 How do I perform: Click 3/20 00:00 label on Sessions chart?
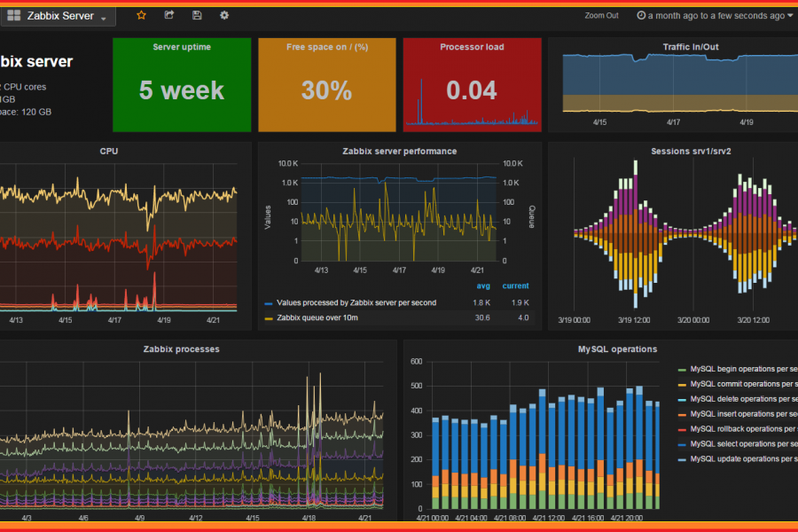coord(693,320)
